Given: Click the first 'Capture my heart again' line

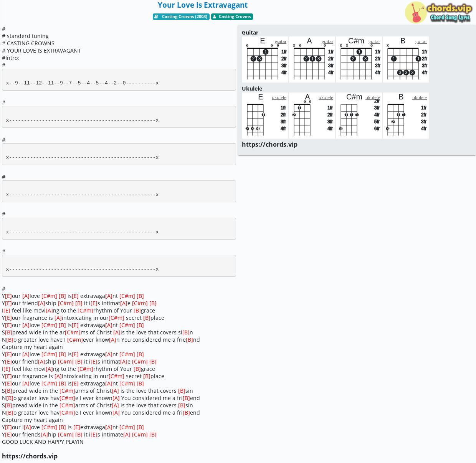Looking at the screenshot, I should (32, 347).
